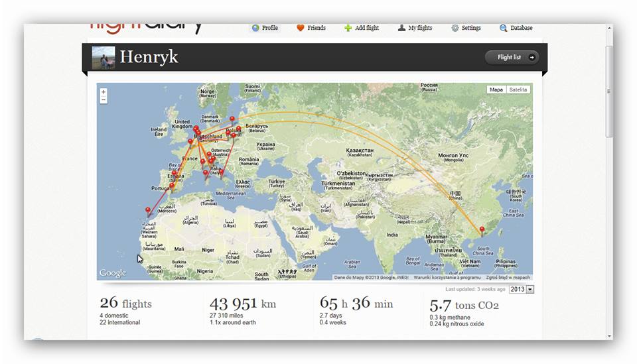Click the 0.24 kg nitrous oxide text
The width and height of the screenshot is (637, 364).
pos(457,324)
